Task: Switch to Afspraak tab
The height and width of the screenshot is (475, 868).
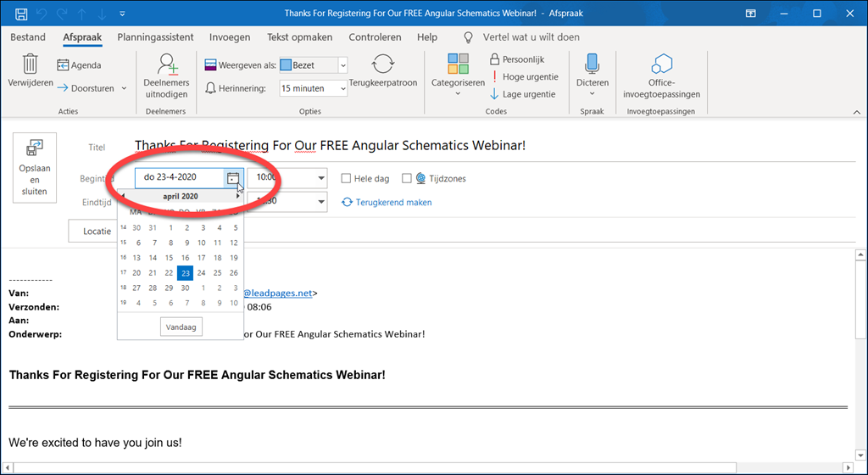Action: [82, 37]
